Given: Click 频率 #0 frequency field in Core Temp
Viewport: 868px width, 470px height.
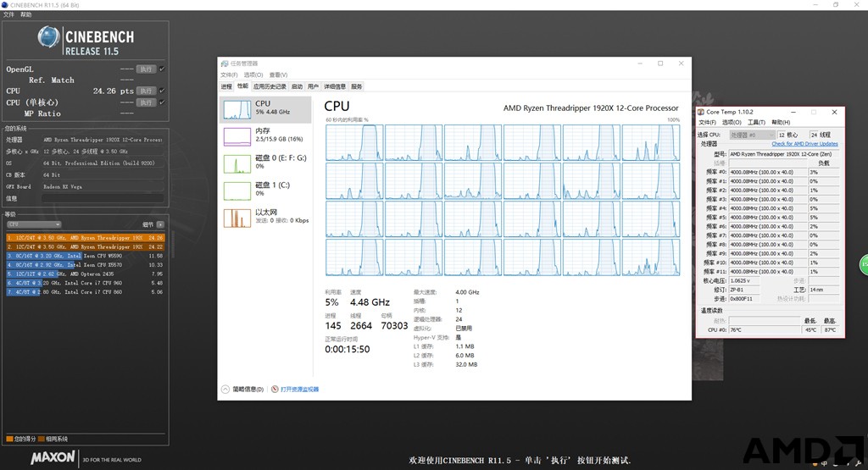Looking at the screenshot, I should tap(767, 172).
